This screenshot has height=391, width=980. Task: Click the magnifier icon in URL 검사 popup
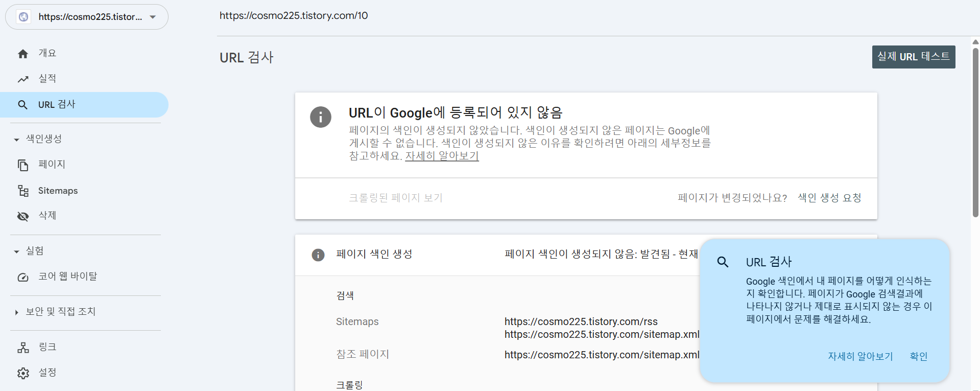click(x=723, y=262)
